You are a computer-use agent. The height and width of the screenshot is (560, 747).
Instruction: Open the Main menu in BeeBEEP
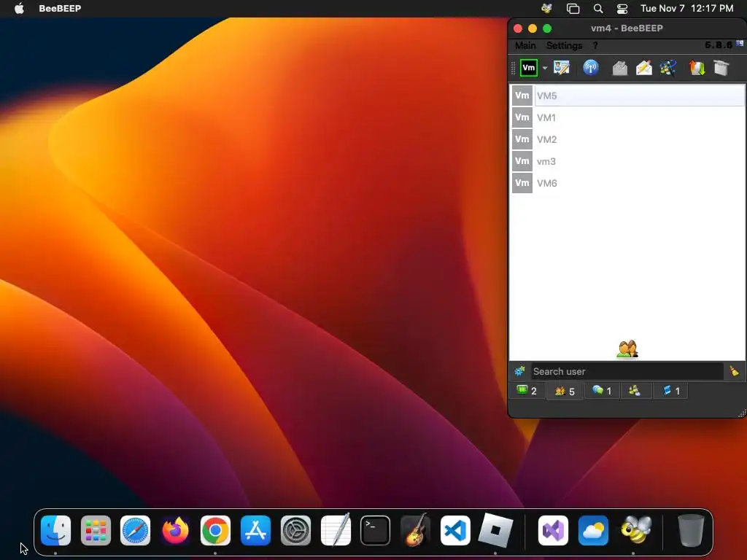[525, 45]
